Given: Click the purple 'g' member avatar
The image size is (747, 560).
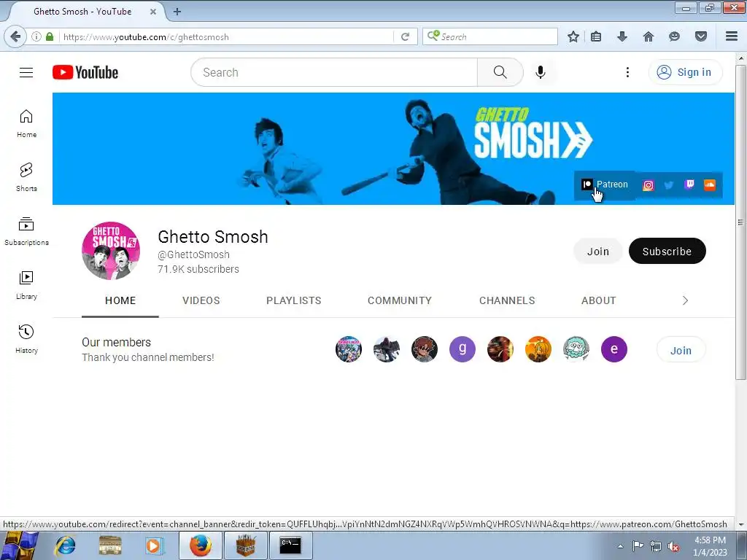Looking at the screenshot, I should [462, 349].
